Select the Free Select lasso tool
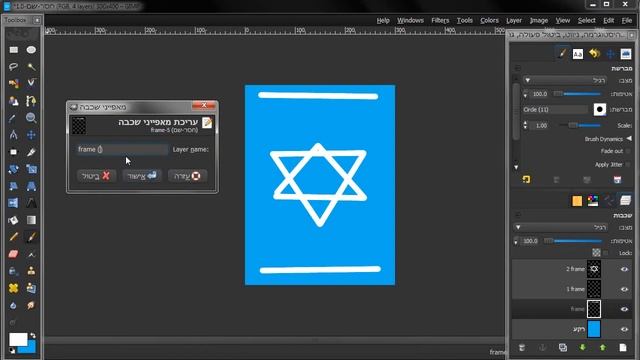Screen dimensions: 640x360 13,67
